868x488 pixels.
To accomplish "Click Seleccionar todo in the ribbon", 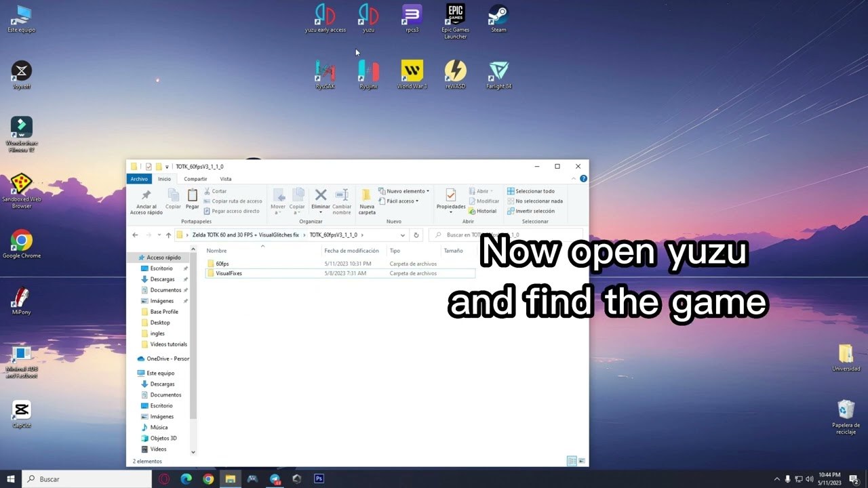I will tap(530, 191).
